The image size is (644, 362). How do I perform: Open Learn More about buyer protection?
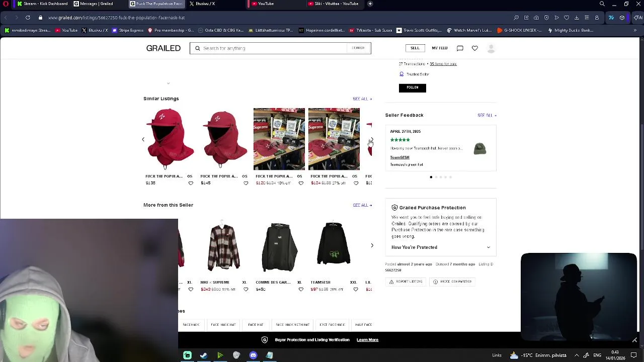pos(367,340)
